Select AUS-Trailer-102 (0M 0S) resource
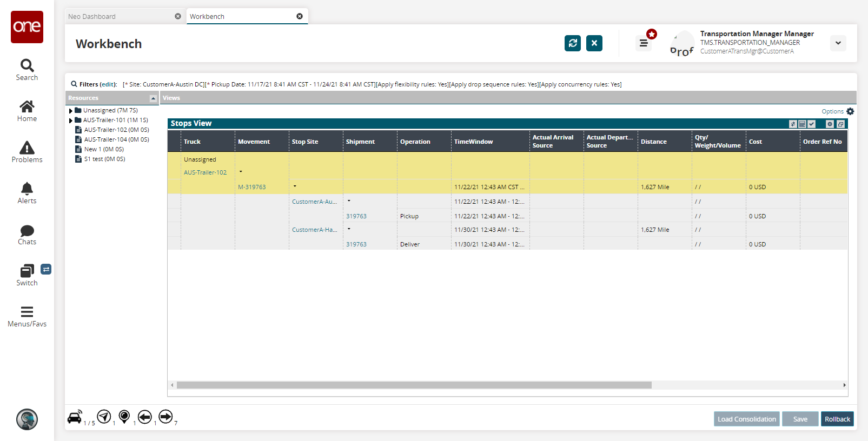The height and width of the screenshot is (441, 868). [x=117, y=130]
